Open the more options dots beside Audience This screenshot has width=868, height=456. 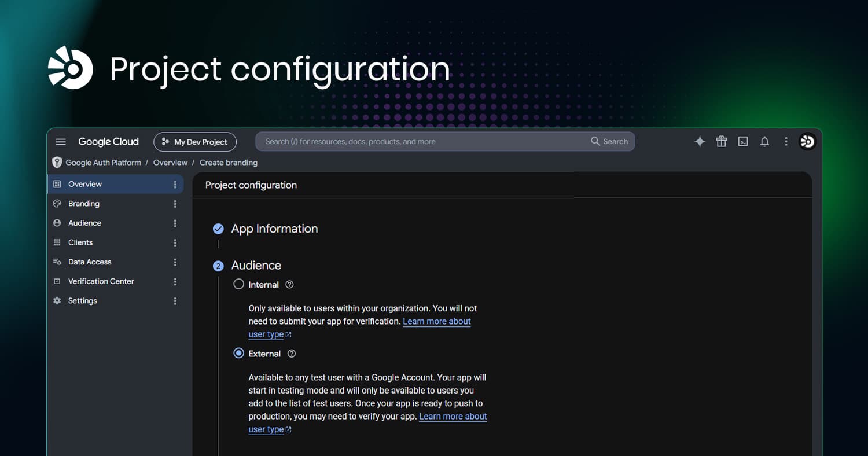click(175, 223)
